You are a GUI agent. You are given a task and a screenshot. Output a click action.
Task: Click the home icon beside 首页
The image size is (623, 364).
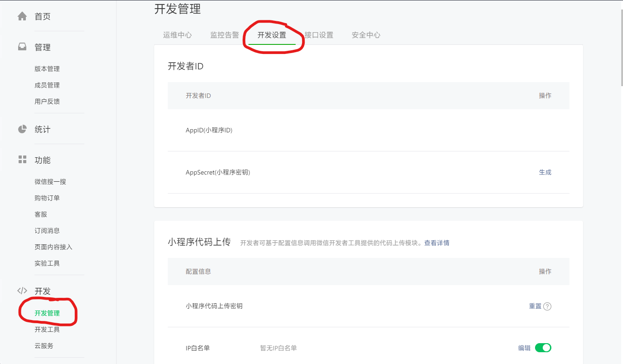click(22, 16)
